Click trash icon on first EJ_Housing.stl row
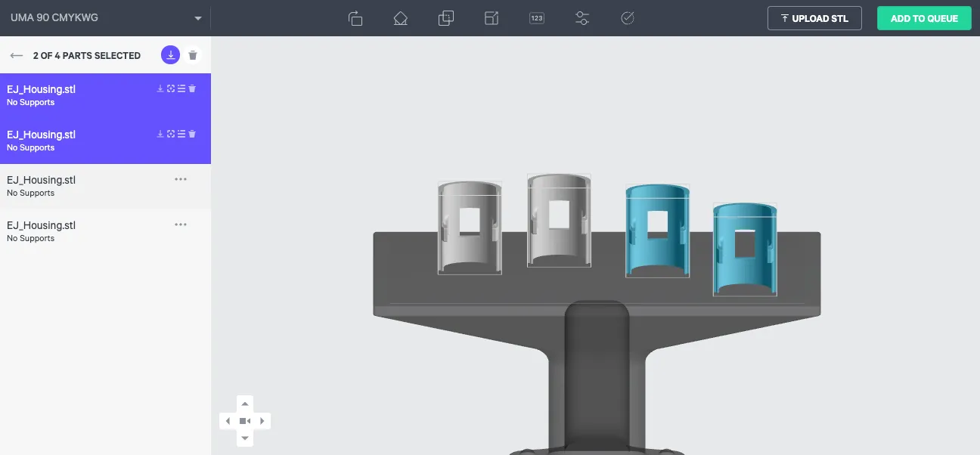 point(192,88)
